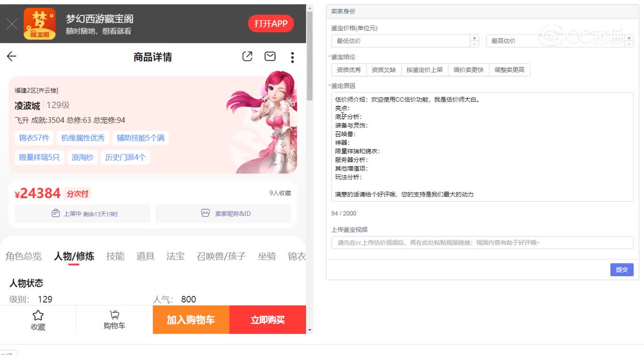Click 加入购物车 button
644x355 pixels.
tap(191, 320)
